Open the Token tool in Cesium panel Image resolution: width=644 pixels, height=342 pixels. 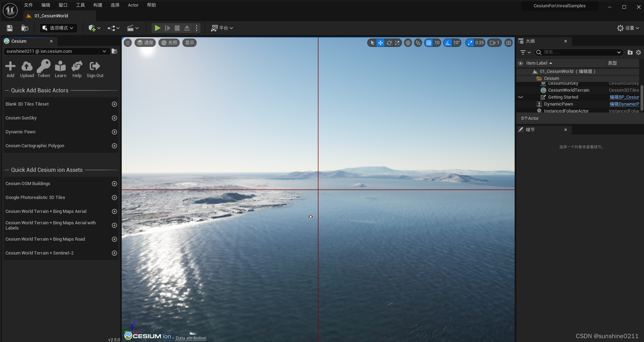tap(43, 68)
